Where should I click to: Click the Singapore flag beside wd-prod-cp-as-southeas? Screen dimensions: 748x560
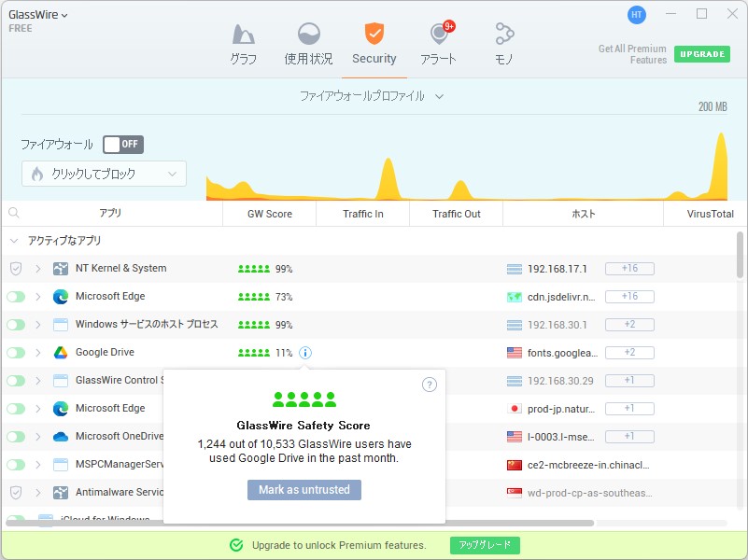[x=515, y=494]
